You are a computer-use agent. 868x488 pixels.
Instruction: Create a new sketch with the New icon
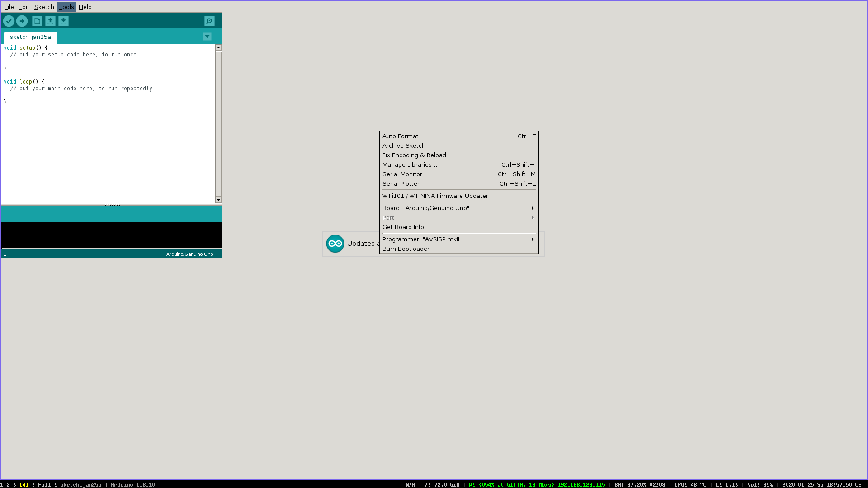click(x=37, y=21)
